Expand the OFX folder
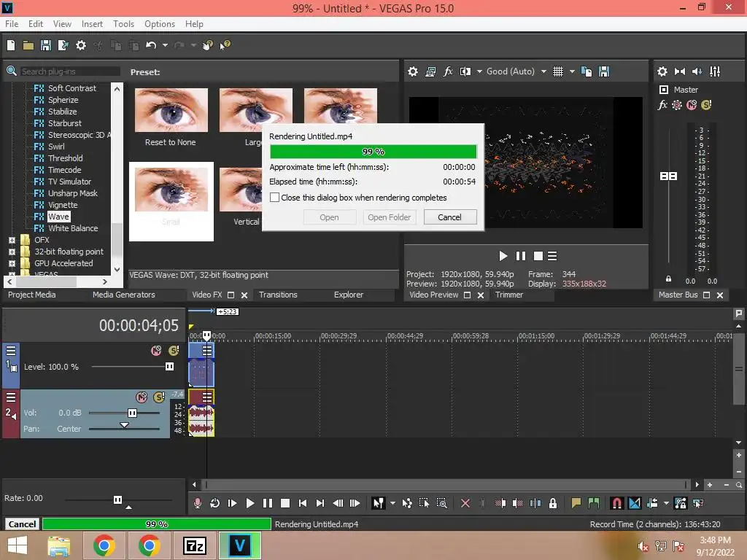The image size is (747, 560). click(x=12, y=241)
